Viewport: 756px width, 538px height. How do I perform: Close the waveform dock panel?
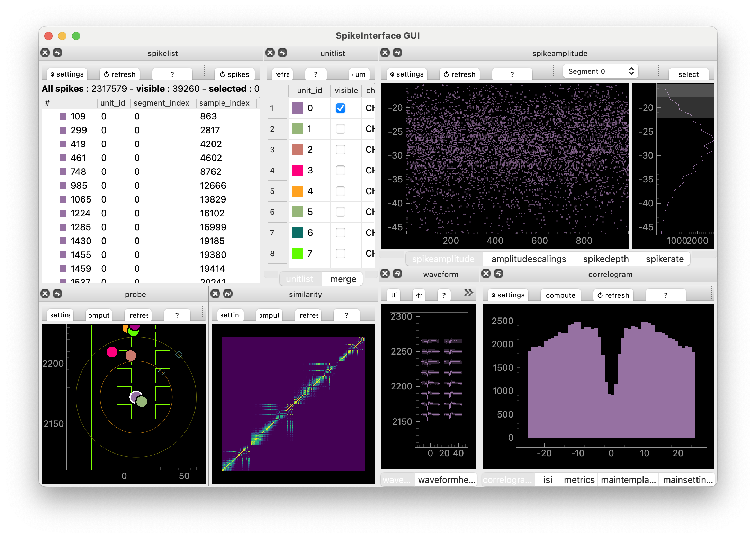[x=385, y=274]
